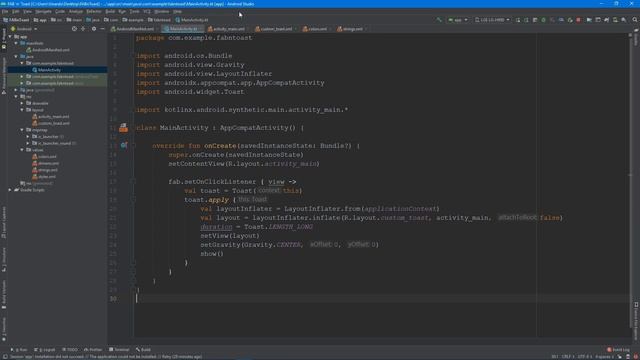Expand the drawable folder
The width and height of the screenshot is (640, 360).
(22, 103)
